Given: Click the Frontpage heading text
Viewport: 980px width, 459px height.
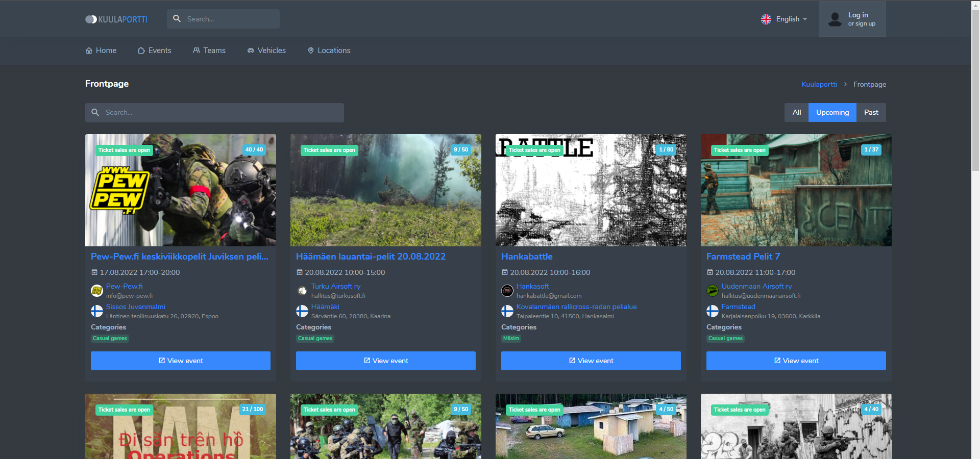Looking at the screenshot, I should coord(107,84).
